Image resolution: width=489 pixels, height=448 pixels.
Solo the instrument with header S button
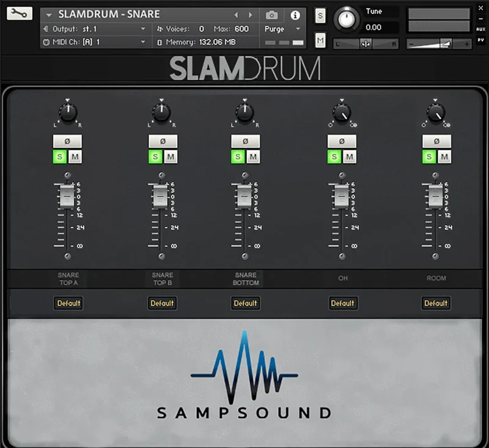[320, 16]
